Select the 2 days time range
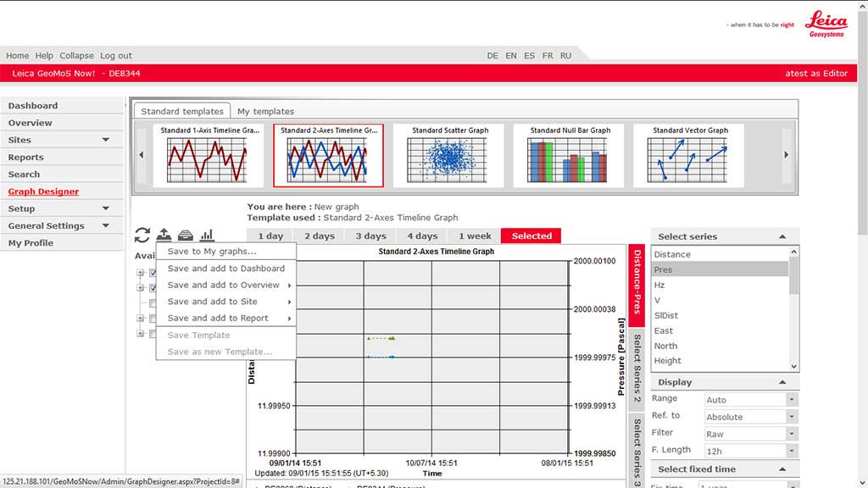The width and height of the screenshot is (868, 488). [x=320, y=236]
